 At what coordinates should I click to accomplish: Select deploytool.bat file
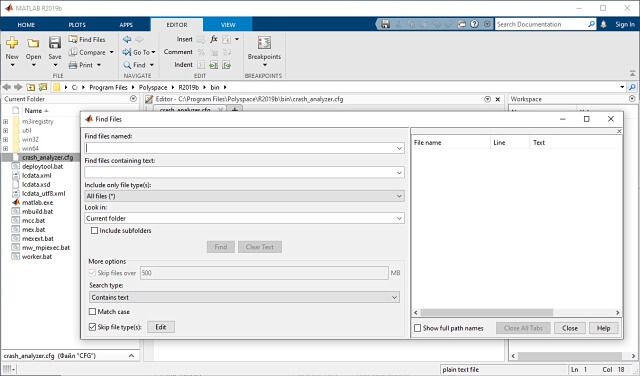(x=42, y=167)
